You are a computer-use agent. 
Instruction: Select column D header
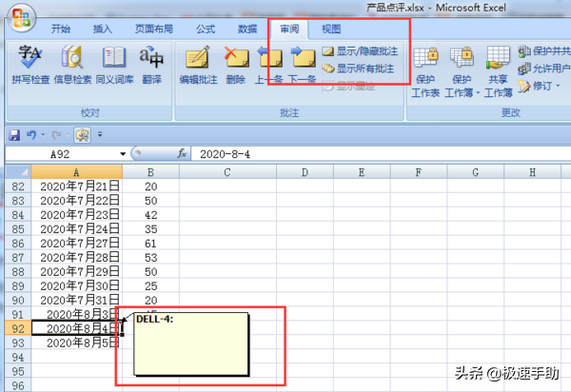click(305, 172)
